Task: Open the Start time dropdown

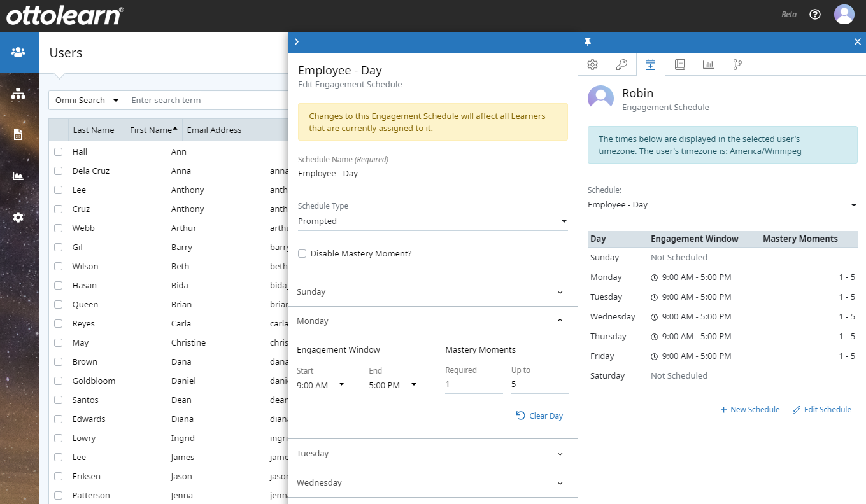Action: 324,385
